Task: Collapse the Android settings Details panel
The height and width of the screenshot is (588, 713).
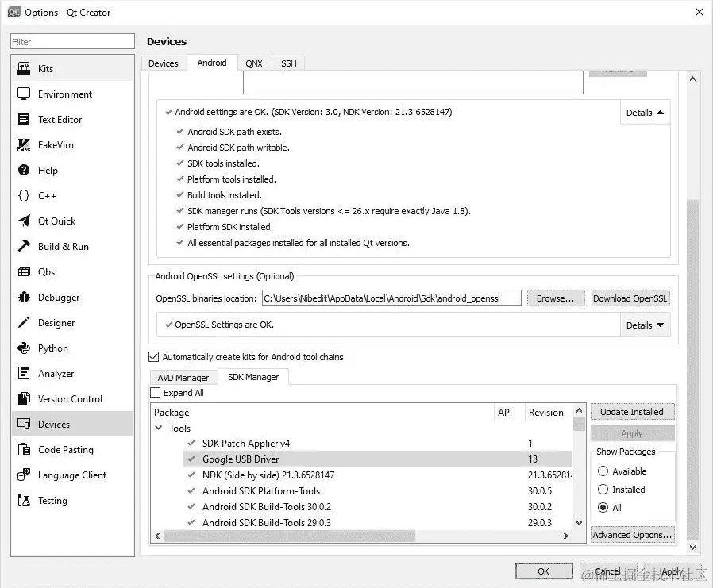Action: pos(645,113)
